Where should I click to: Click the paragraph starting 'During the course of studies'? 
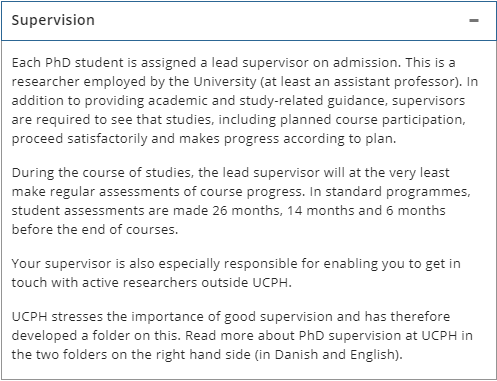pyautogui.click(x=241, y=201)
